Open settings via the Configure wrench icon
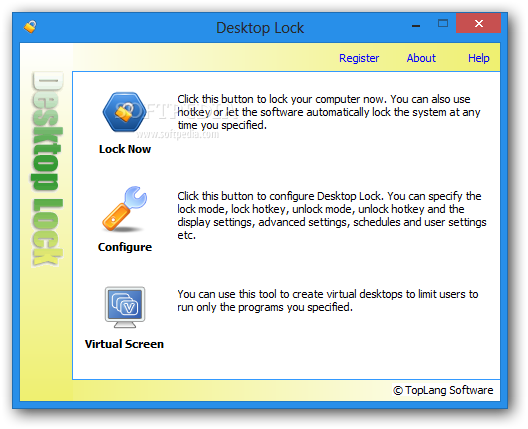The image size is (528, 429). point(125,209)
